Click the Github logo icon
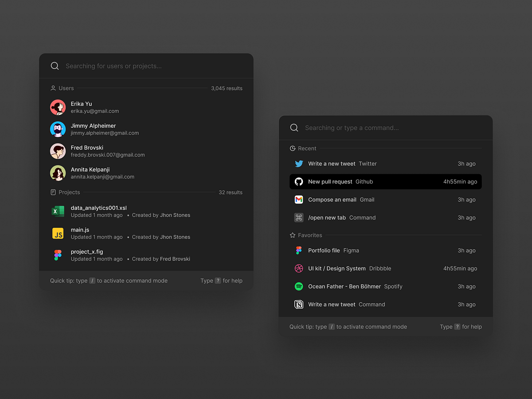This screenshot has width=532, height=399. pyautogui.click(x=299, y=182)
